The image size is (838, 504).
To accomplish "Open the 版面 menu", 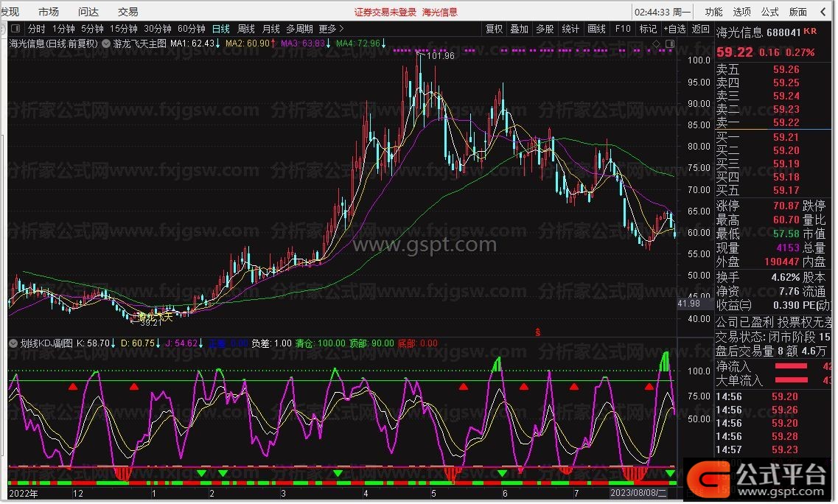I will (798, 12).
